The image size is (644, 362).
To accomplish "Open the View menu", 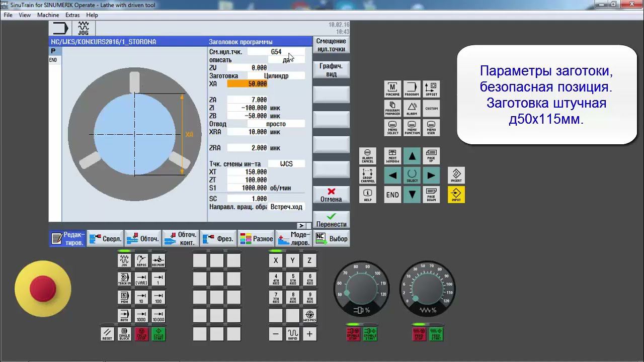I will [x=25, y=15].
